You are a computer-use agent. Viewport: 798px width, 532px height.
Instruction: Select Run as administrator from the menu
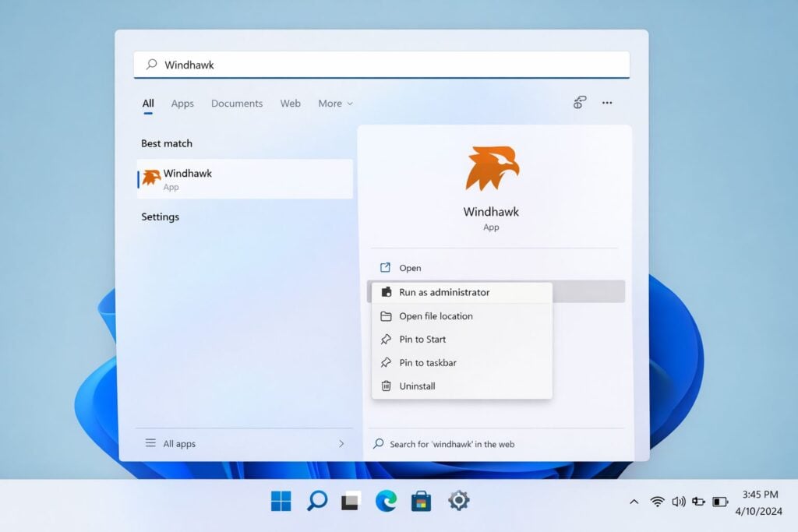[445, 292]
